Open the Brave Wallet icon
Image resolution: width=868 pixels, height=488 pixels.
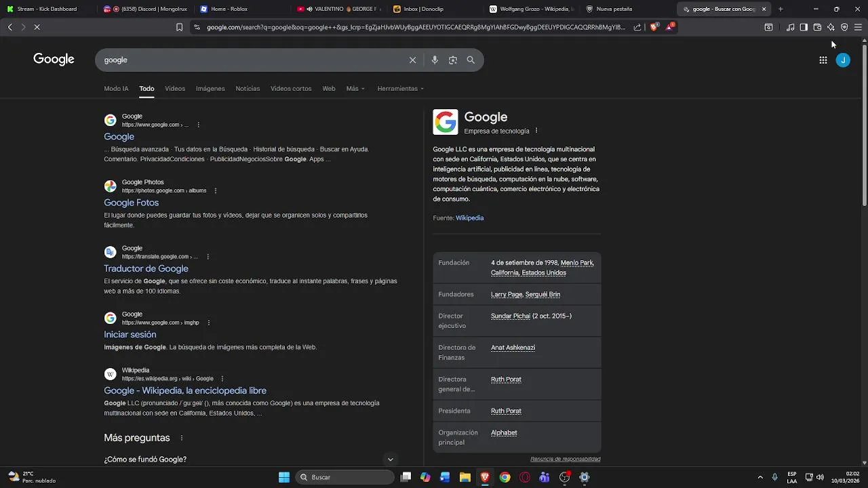point(817,27)
